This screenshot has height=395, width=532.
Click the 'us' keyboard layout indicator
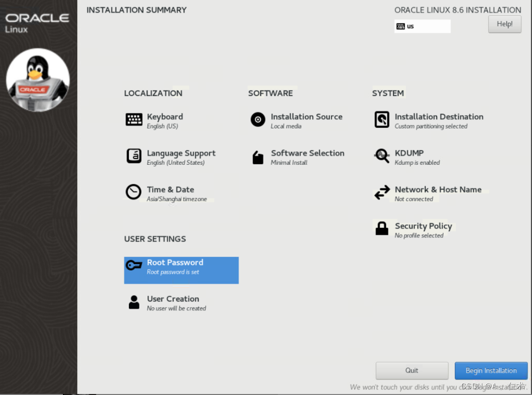point(422,26)
